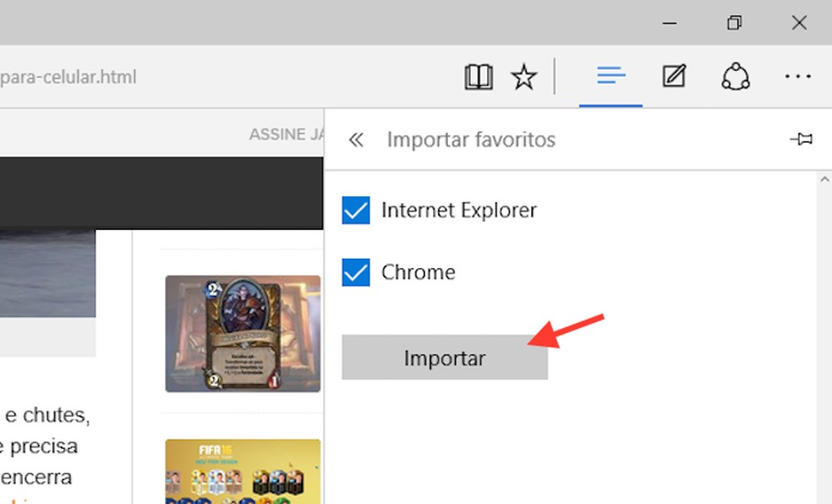Image resolution: width=832 pixels, height=504 pixels.
Task: Click the scrollbar track on the right
Action: 824,338
